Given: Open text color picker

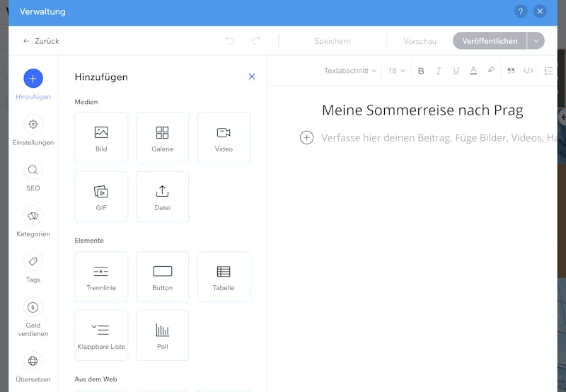Looking at the screenshot, I should 473,71.
